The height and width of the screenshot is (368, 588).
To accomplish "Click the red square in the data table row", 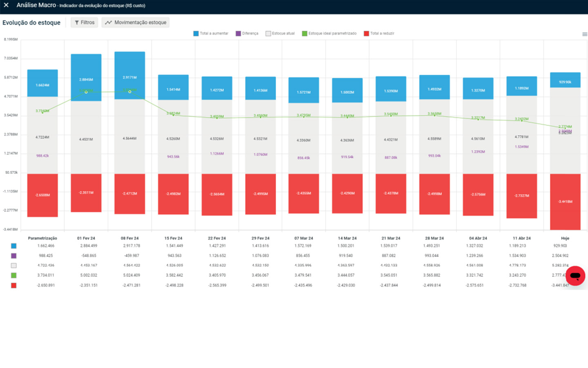I will tap(14, 285).
